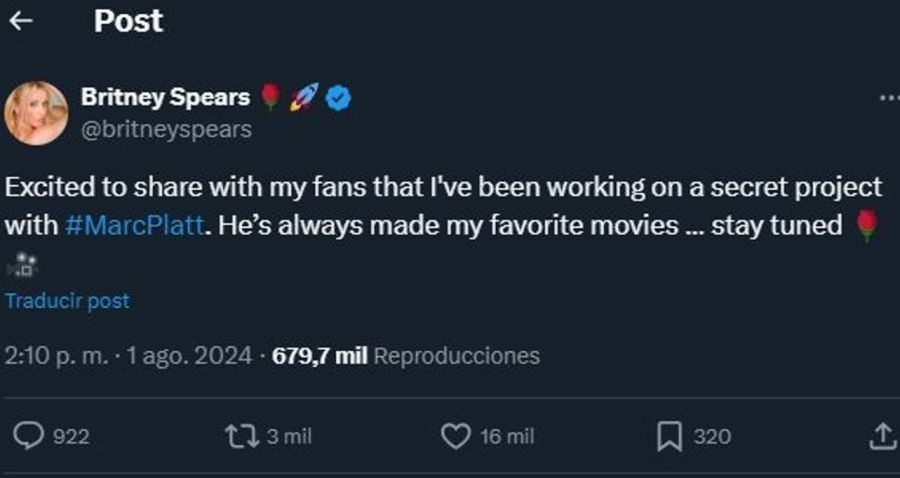The image size is (900, 478).
Task: Click the Post header title
Action: pyautogui.click(x=128, y=21)
